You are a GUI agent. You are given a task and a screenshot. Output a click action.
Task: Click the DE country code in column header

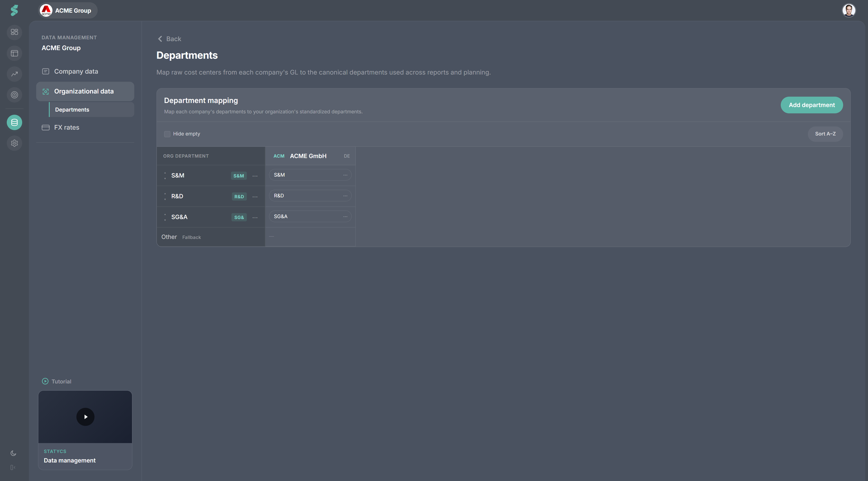coord(347,156)
